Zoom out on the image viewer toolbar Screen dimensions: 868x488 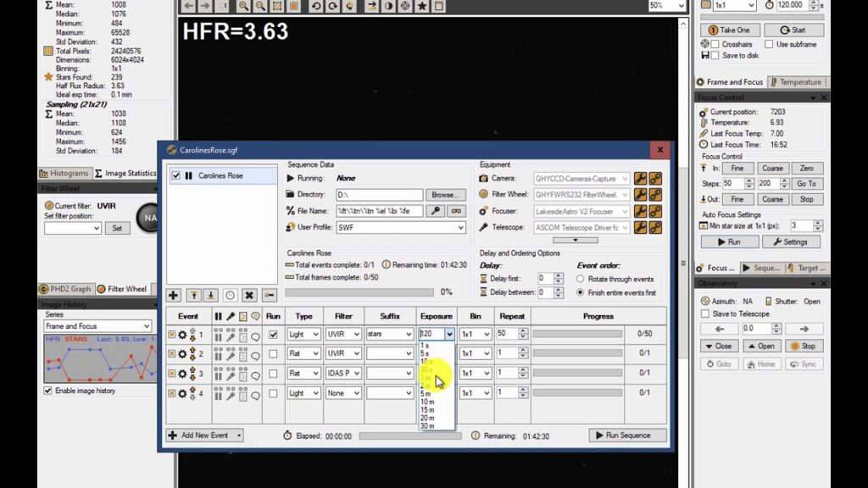(x=260, y=6)
